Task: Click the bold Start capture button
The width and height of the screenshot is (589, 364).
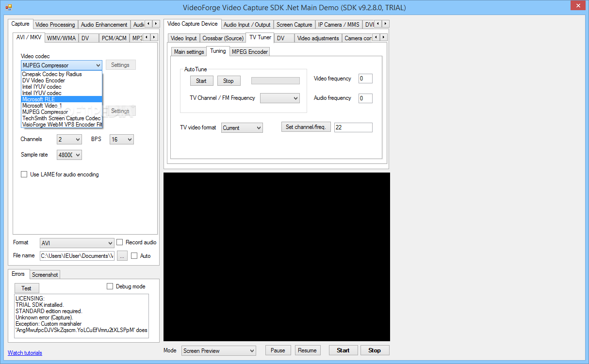Action: point(343,350)
